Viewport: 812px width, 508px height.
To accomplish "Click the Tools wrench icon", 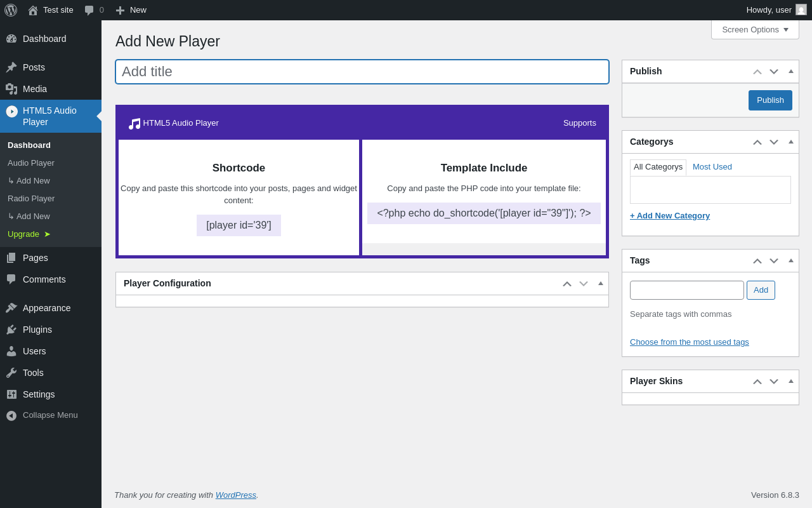I will pos(11,373).
